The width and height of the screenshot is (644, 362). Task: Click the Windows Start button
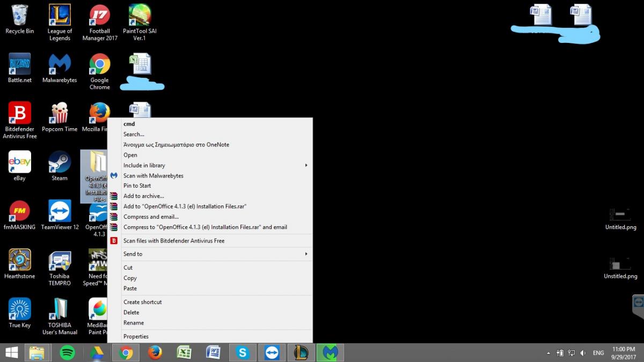coord(11,352)
